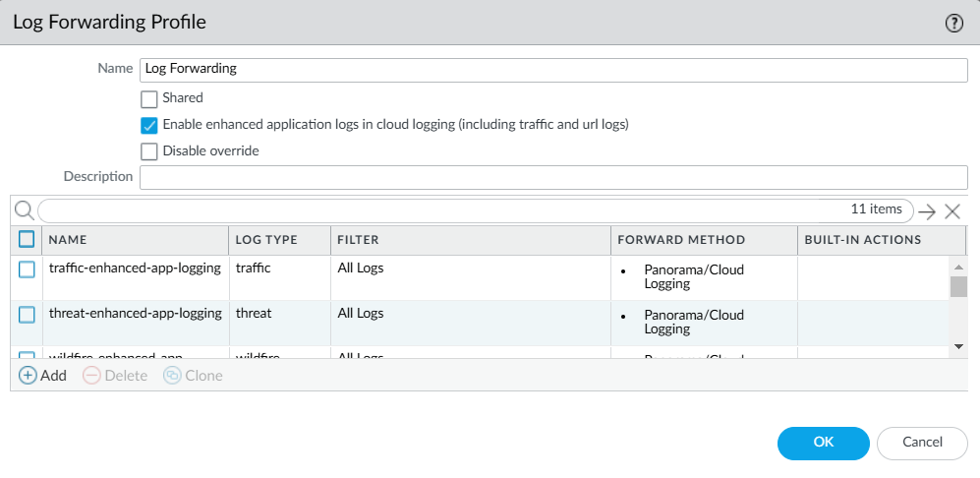The height and width of the screenshot is (478, 980).
Task: Toggle the Shared checkbox
Action: click(x=149, y=98)
